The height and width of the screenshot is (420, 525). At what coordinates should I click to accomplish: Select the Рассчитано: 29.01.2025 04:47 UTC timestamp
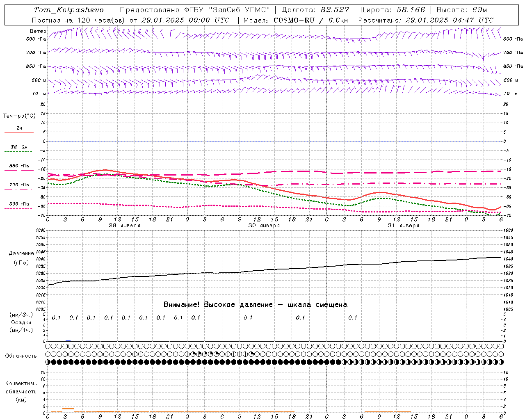426,20
